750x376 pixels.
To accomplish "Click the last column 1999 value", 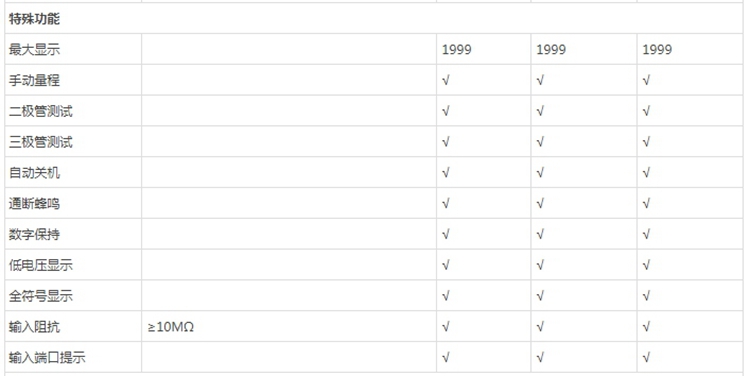I will 657,49.
